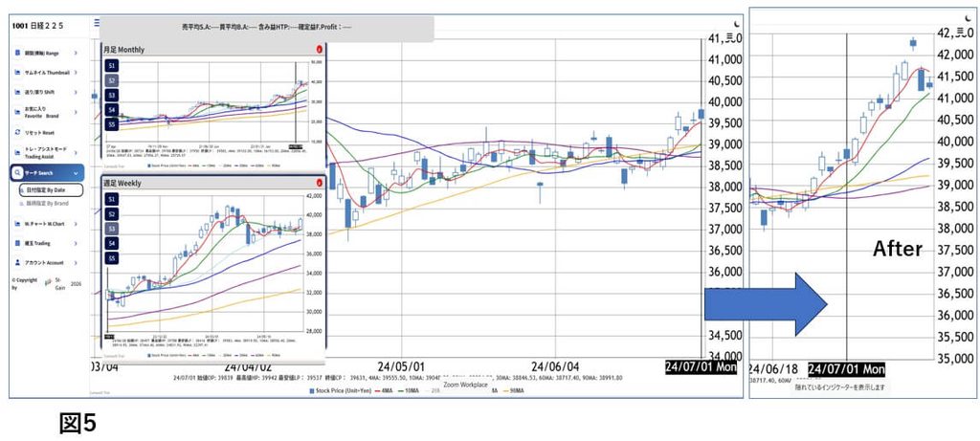The width and height of the screenshot is (980, 441).
Task: Click the Thumbnail sidebar icon
Action: (x=17, y=73)
